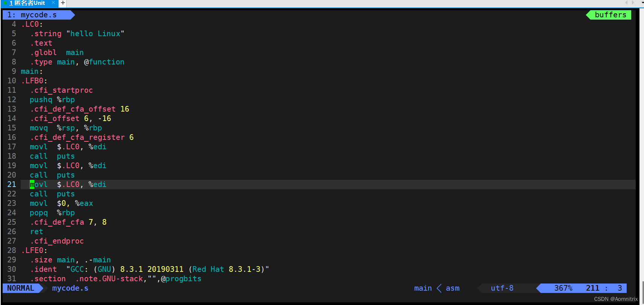644x305 pixels.
Task: Click '.LFB0:' label on line 10
Action: coord(34,81)
